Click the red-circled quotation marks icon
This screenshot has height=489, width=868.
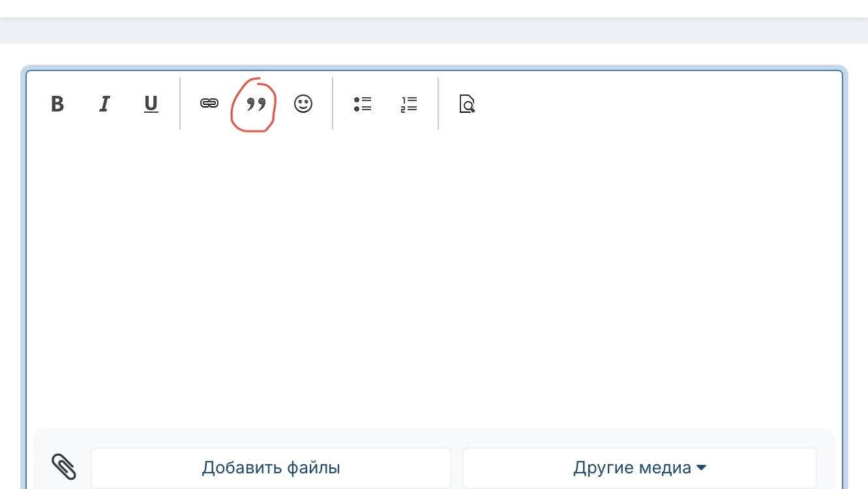pos(256,104)
